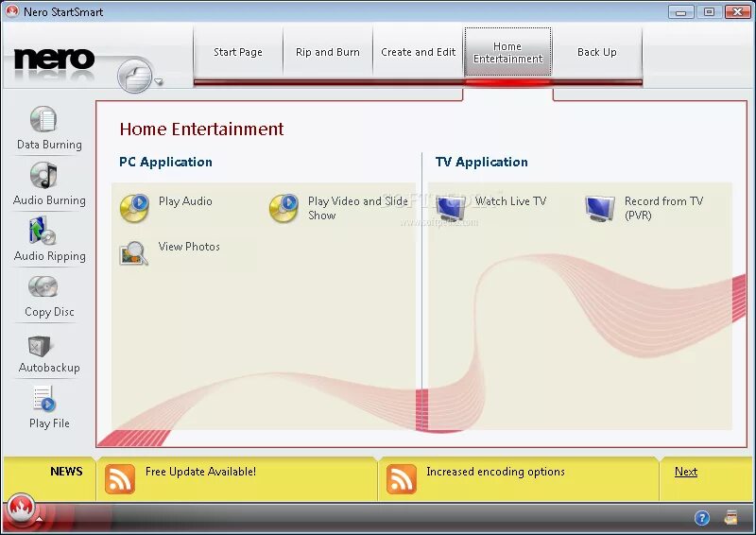The height and width of the screenshot is (535, 756).
Task: Open the help question mark icon
Action: pyautogui.click(x=702, y=518)
